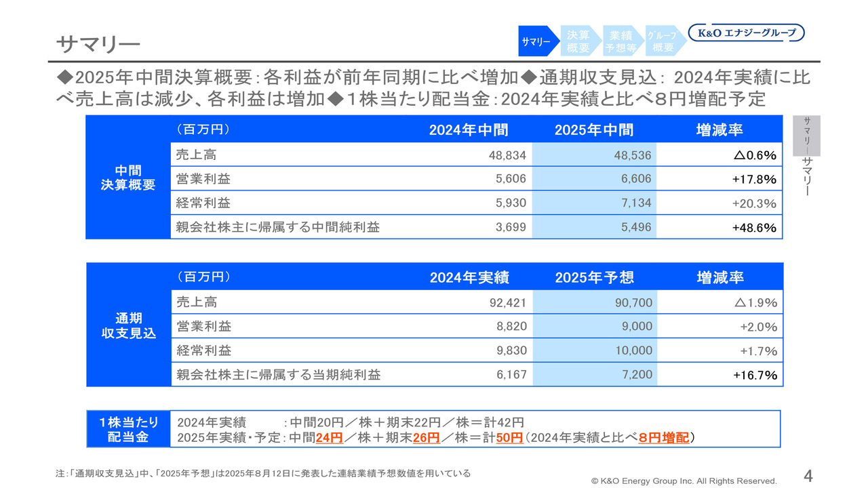Click the page number 4 in the footer
Viewport: 868px width, 488px height.
point(808,474)
